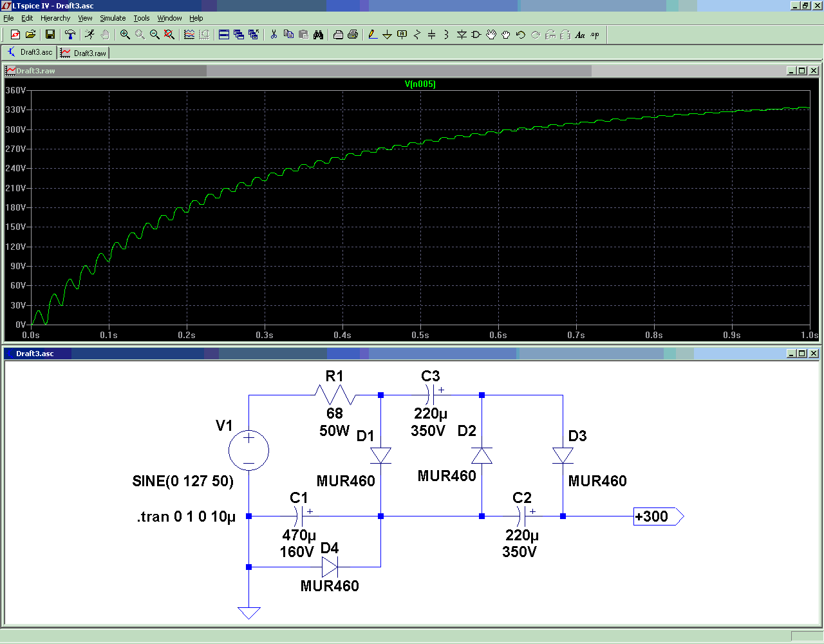
Task: Open the SPICE directive .op tool
Action: click(x=595, y=35)
